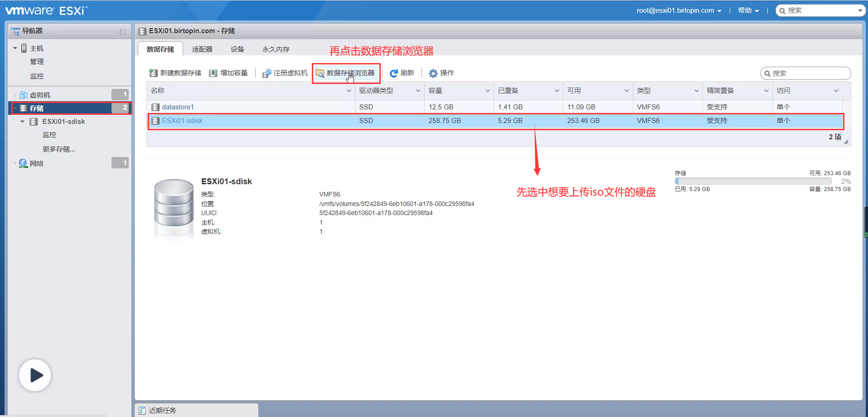Click the Storage badge count 2
The width and height of the screenshot is (868, 417).
(120, 108)
